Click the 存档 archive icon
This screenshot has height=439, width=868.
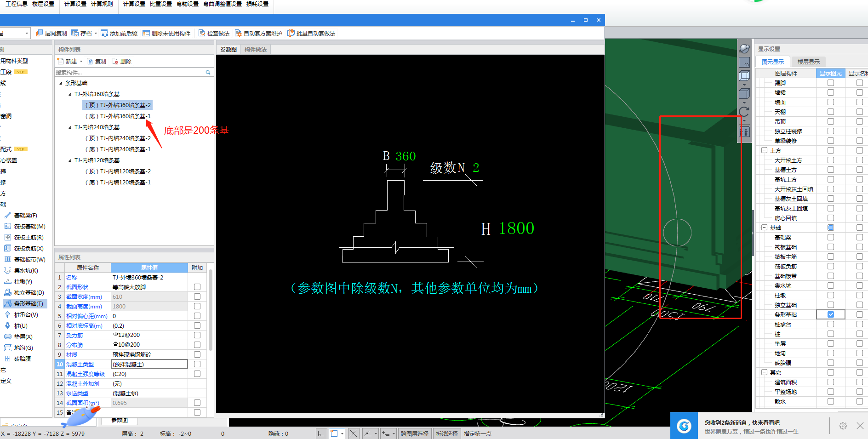click(x=75, y=33)
